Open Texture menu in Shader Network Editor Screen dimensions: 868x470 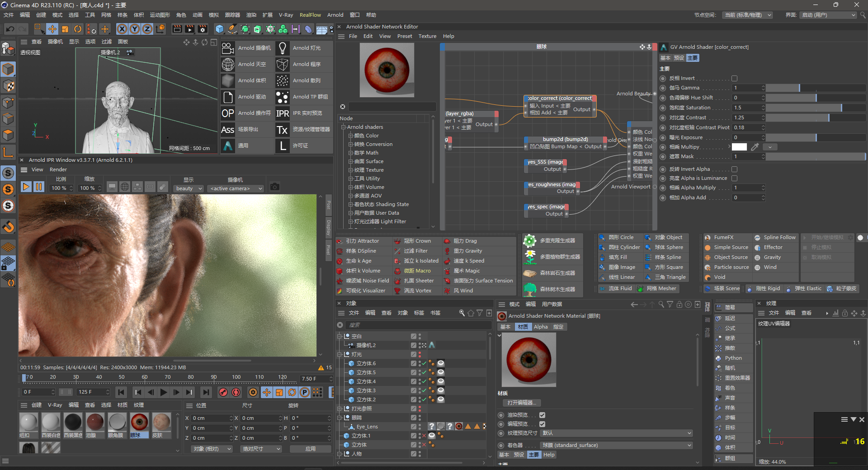(x=427, y=36)
